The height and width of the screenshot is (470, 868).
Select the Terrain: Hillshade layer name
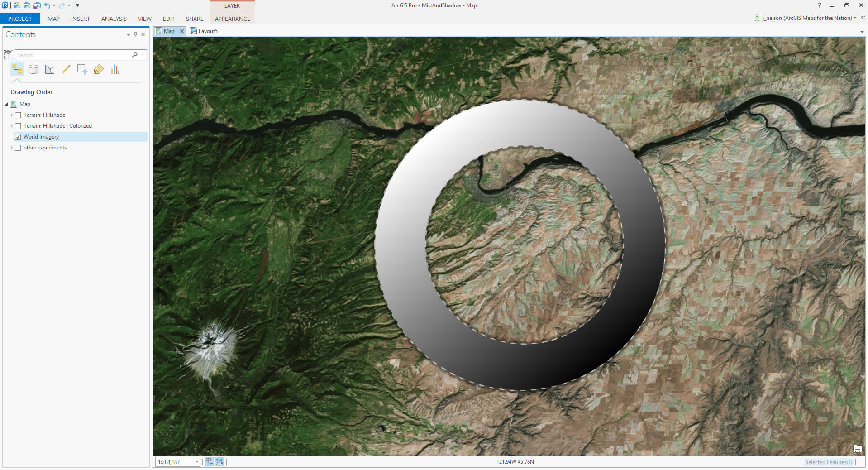(44, 115)
